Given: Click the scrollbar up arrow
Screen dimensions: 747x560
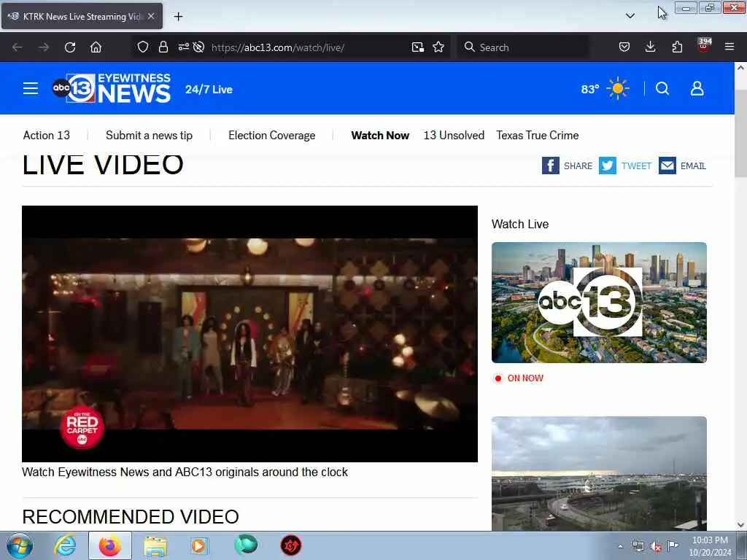Looking at the screenshot, I should [740, 68].
